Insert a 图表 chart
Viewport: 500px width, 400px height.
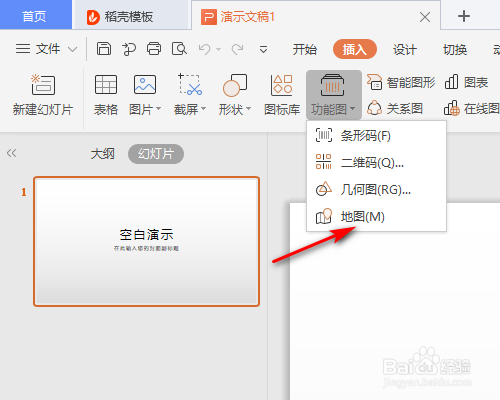[467, 82]
